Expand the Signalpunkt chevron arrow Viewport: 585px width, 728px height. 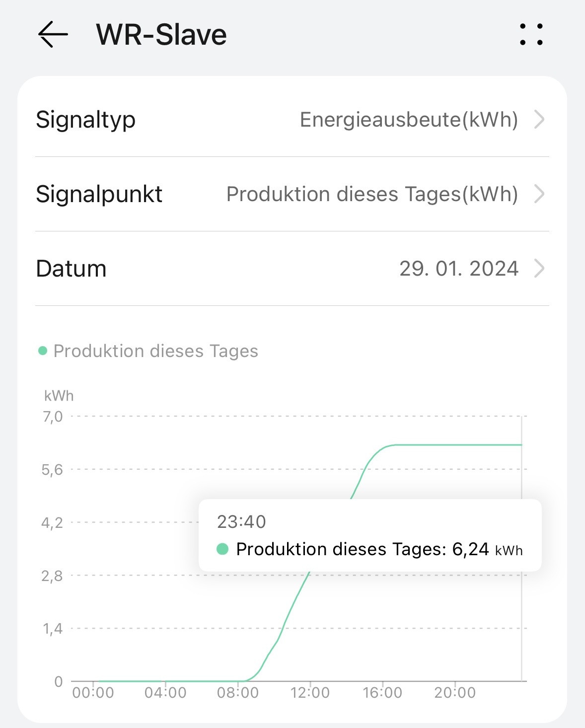coord(539,194)
